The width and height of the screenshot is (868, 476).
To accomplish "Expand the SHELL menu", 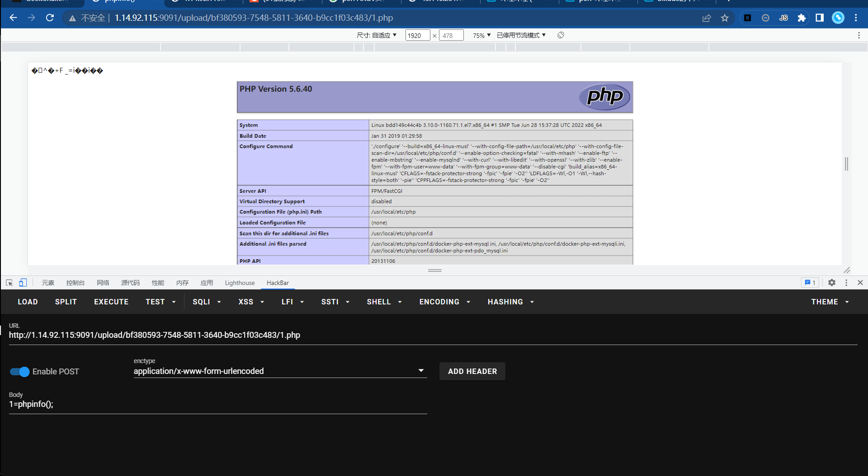I will pos(384,302).
